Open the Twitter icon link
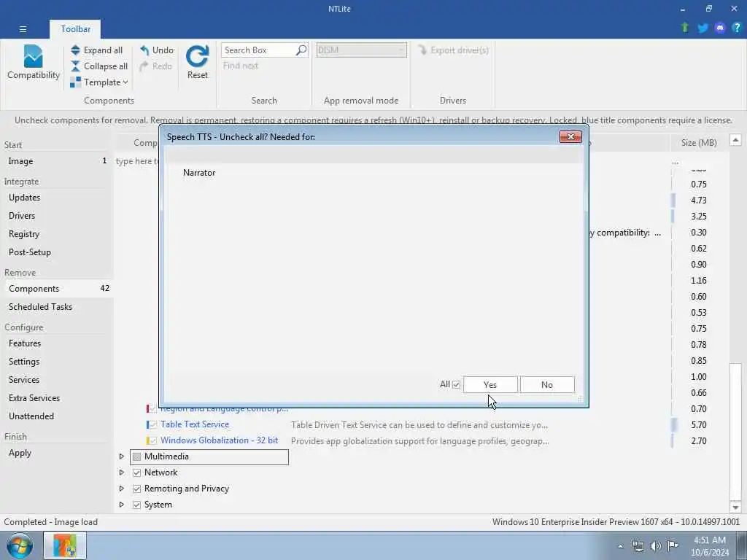Screen dimensions: 747x560 point(703,28)
